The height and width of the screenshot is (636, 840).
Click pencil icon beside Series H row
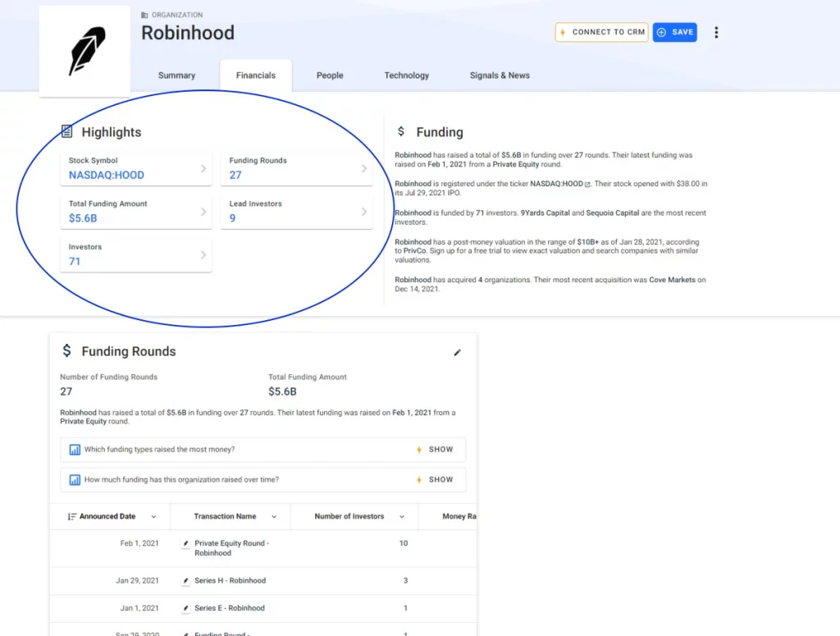point(185,581)
